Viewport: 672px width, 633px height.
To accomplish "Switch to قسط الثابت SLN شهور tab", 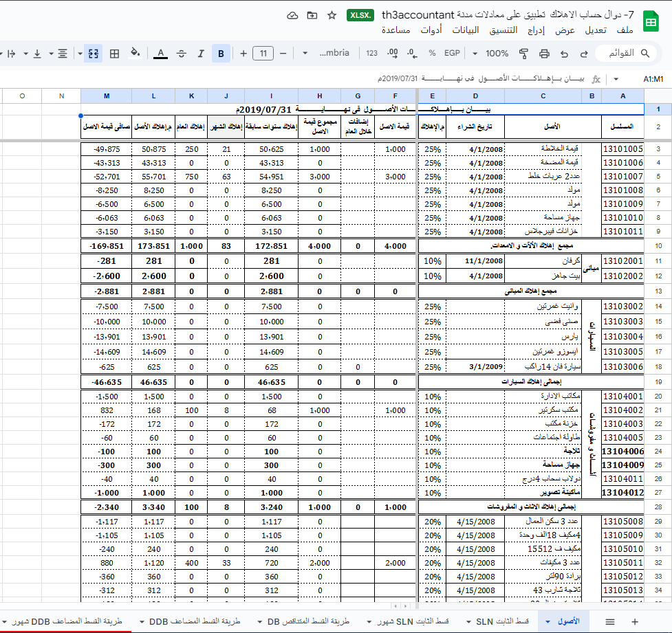I will (412, 621).
